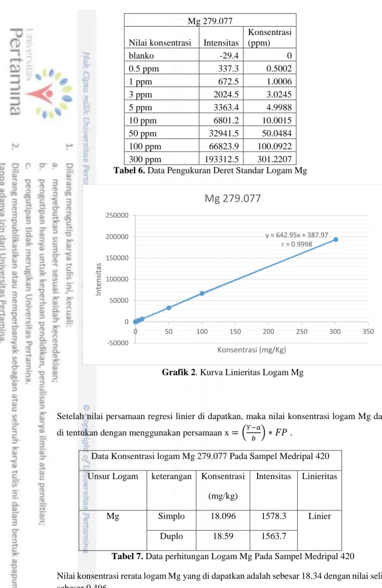382x588 pixels.
Task: Click the '100 ppm' row label
Action: [x=145, y=147]
